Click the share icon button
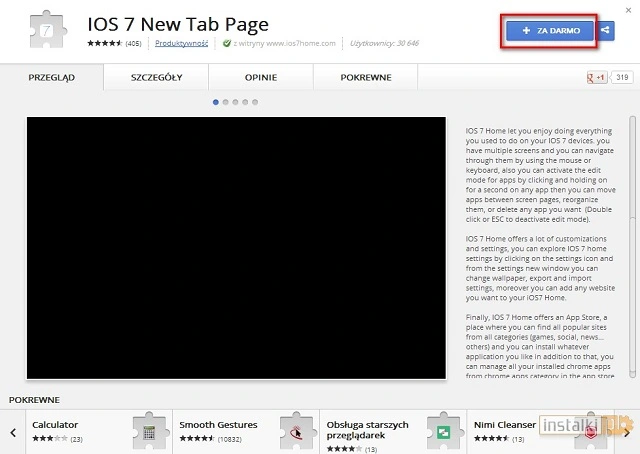640x454 pixels. (x=605, y=31)
